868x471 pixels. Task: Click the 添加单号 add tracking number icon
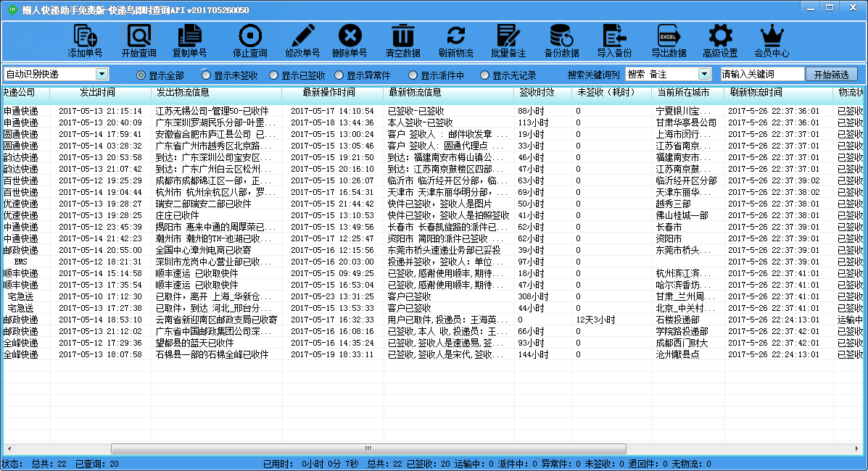click(x=85, y=41)
